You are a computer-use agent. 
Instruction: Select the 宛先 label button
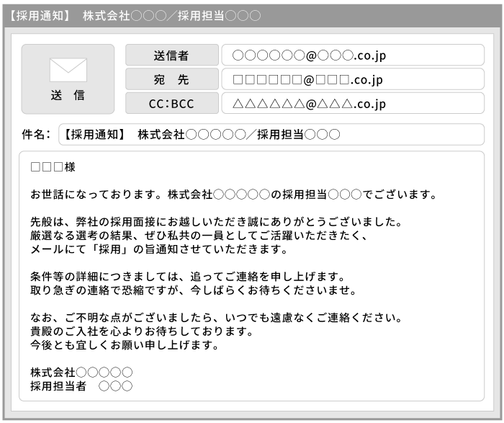[172, 79]
